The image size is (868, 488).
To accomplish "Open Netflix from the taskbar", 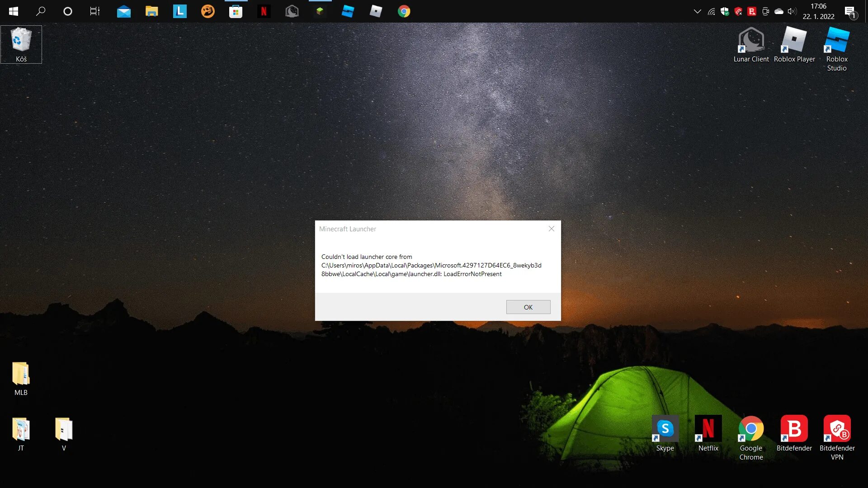I will [x=264, y=11].
